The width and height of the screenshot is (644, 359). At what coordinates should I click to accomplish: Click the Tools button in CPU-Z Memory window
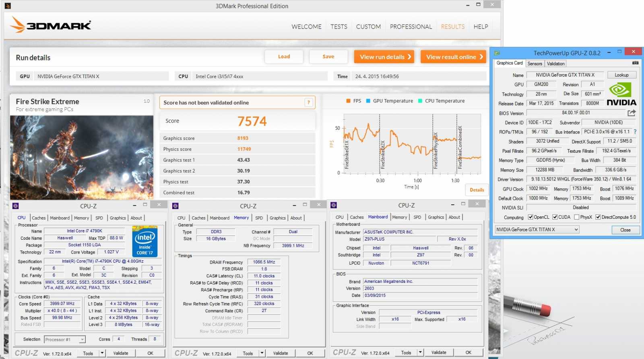click(x=248, y=353)
